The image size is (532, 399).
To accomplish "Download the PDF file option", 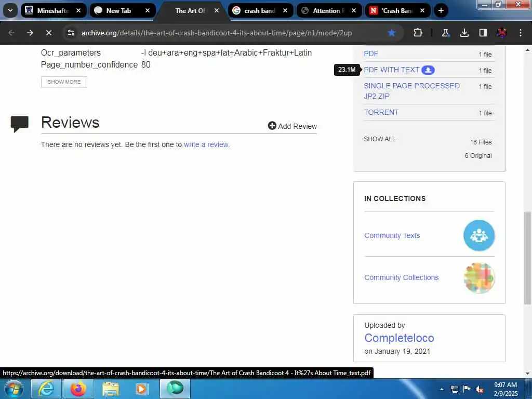I will pyautogui.click(x=371, y=54).
